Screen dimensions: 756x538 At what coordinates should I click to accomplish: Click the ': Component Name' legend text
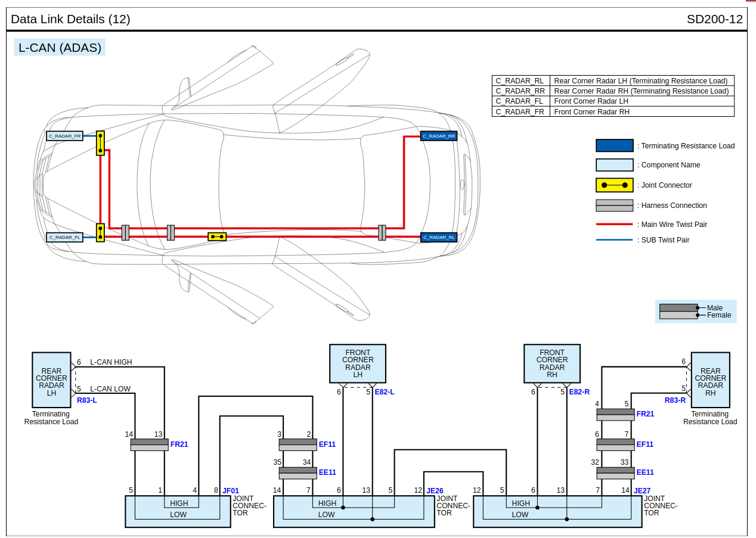pyautogui.click(x=668, y=165)
